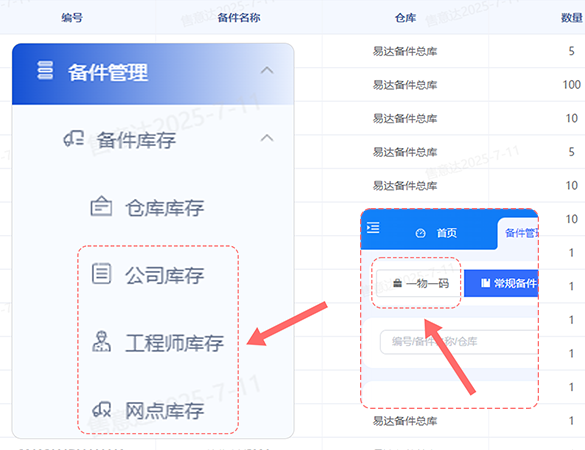Switch to the 首页 tab
The image size is (585, 450).
pyautogui.click(x=436, y=233)
